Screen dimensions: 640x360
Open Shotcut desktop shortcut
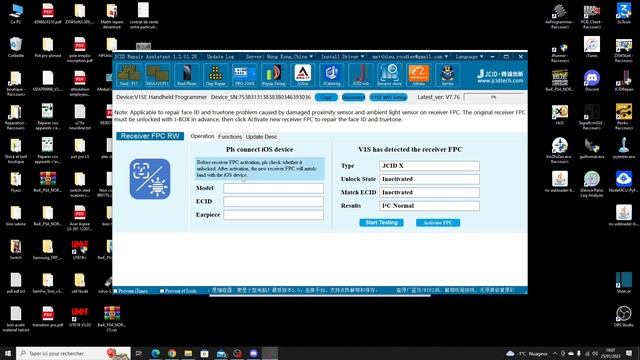[x=624, y=282]
